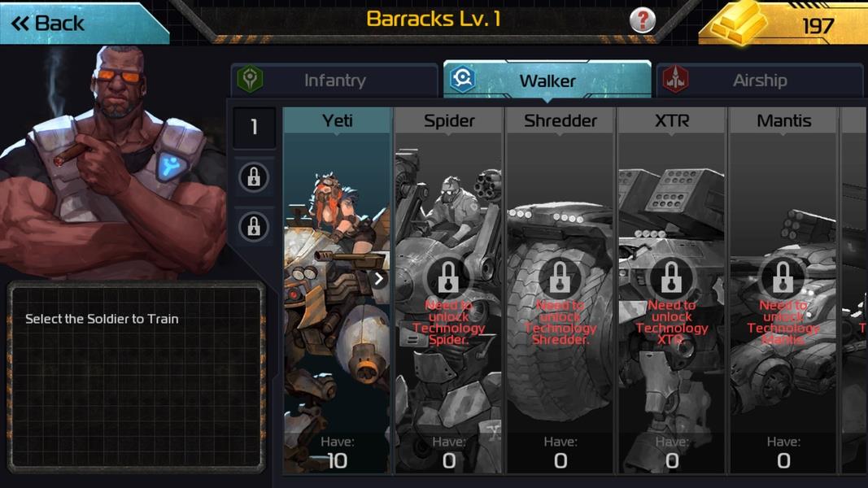The height and width of the screenshot is (488, 868).
Task: Click the padlock on the XTR card
Action: click(x=671, y=277)
